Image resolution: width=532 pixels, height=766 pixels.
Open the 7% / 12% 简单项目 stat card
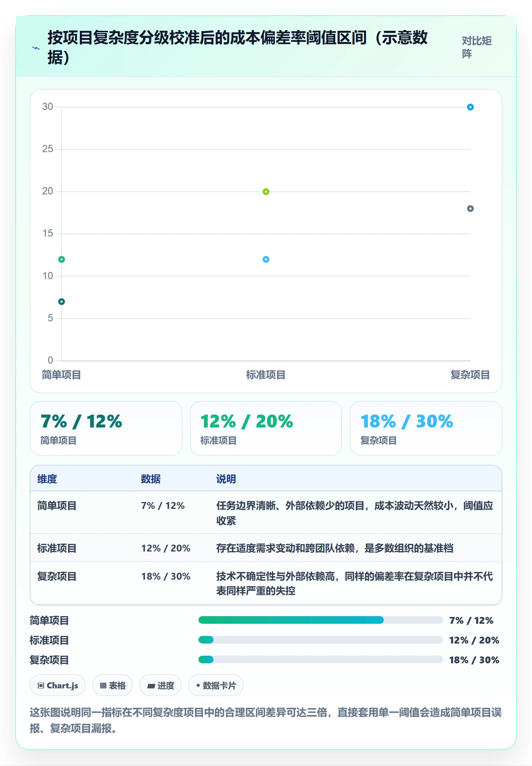pos(106,428)
